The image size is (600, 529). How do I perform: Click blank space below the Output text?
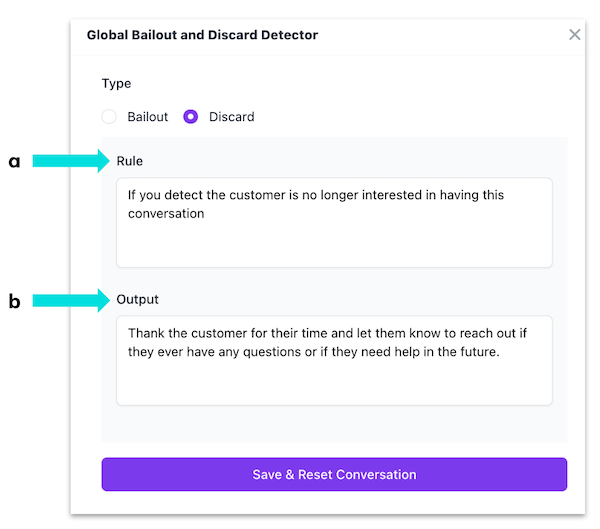point(334,385)
